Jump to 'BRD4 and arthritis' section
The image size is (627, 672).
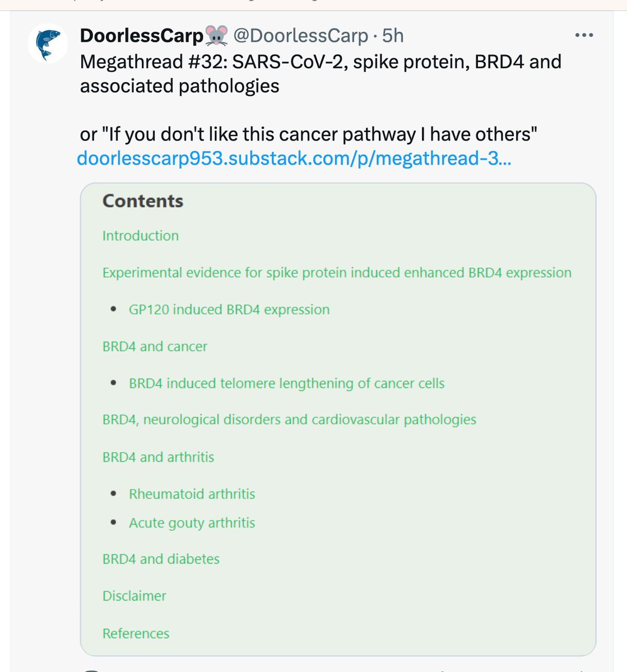pos(158,457)
